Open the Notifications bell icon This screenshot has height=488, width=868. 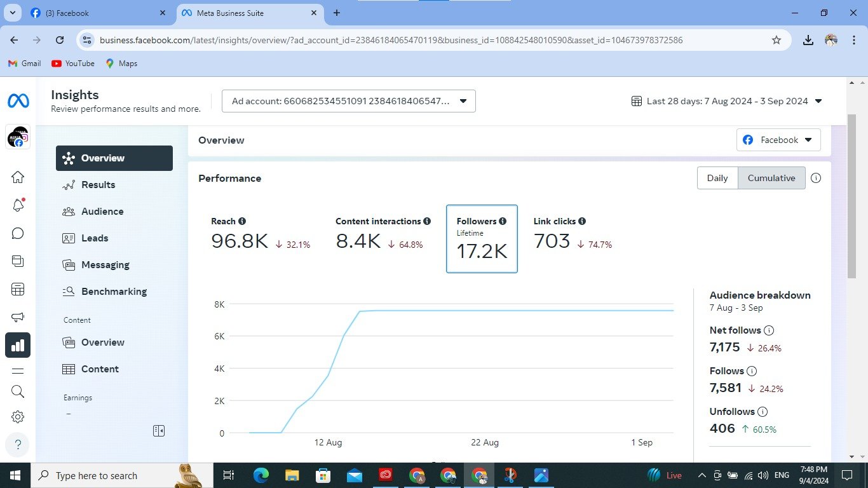tap(18, 205)
